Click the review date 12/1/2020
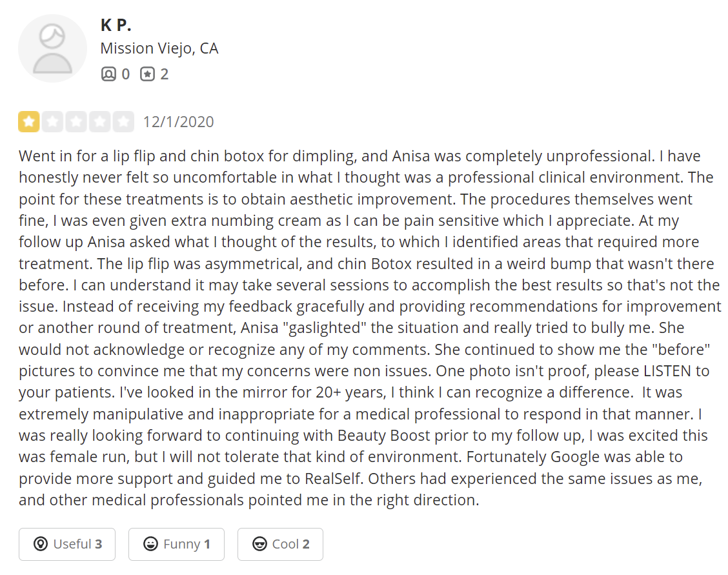Image resolution: width=728 pixels, height=575 pixels. tap(178, 122)
